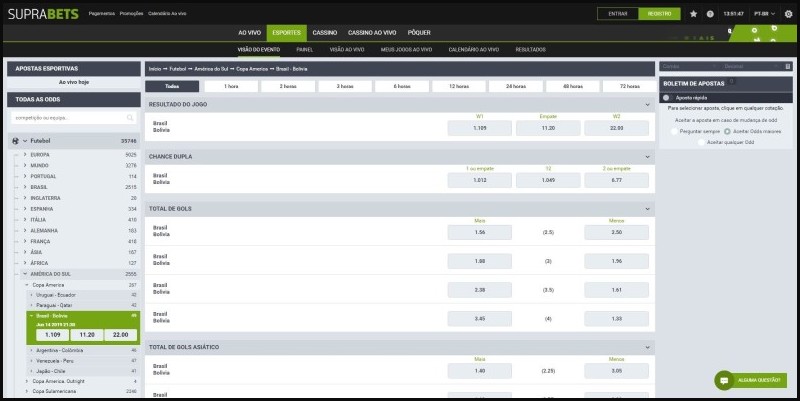Open the PÔQUER tab

pyautogui.click(x=419, y=33)
